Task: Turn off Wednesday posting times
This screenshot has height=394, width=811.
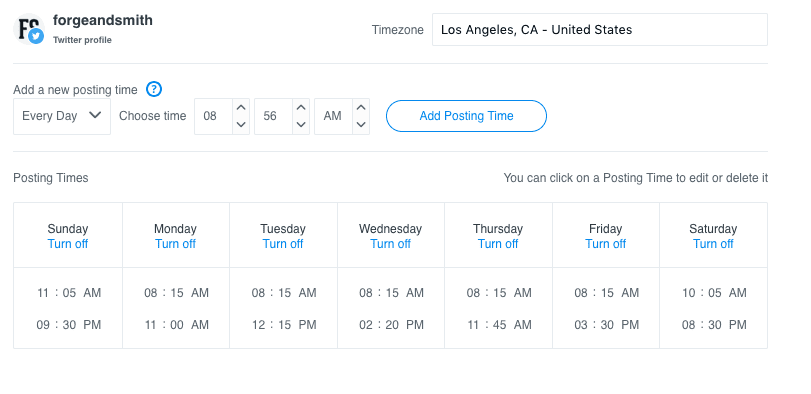Action: 391,244
